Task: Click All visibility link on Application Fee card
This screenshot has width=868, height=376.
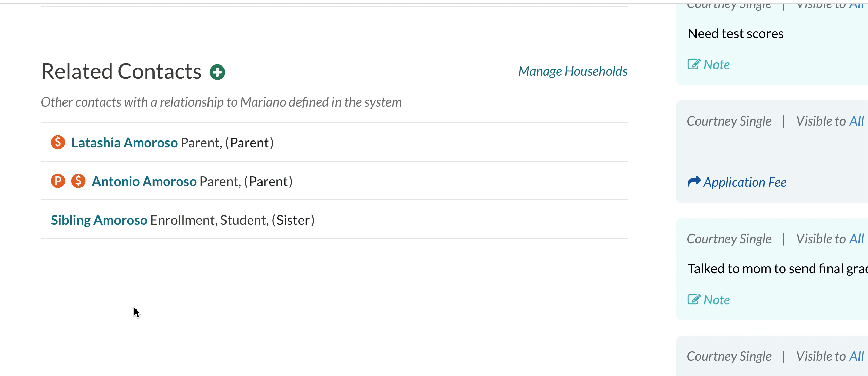Action: pyautogui.click(x=856, y=121)
